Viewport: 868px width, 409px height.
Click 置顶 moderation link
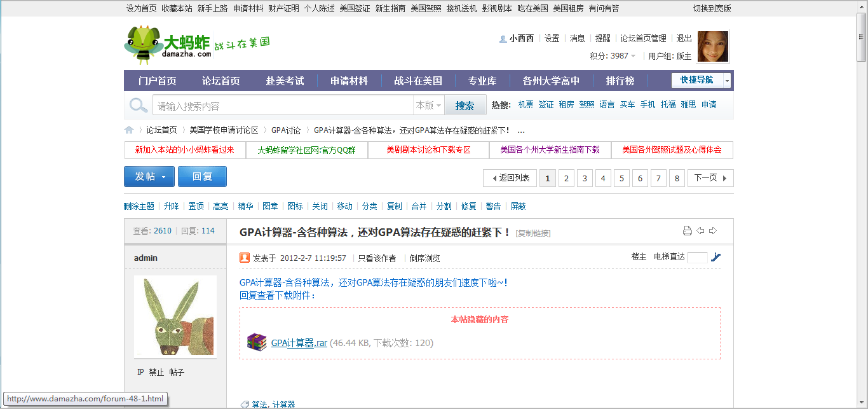pos(196,206)
